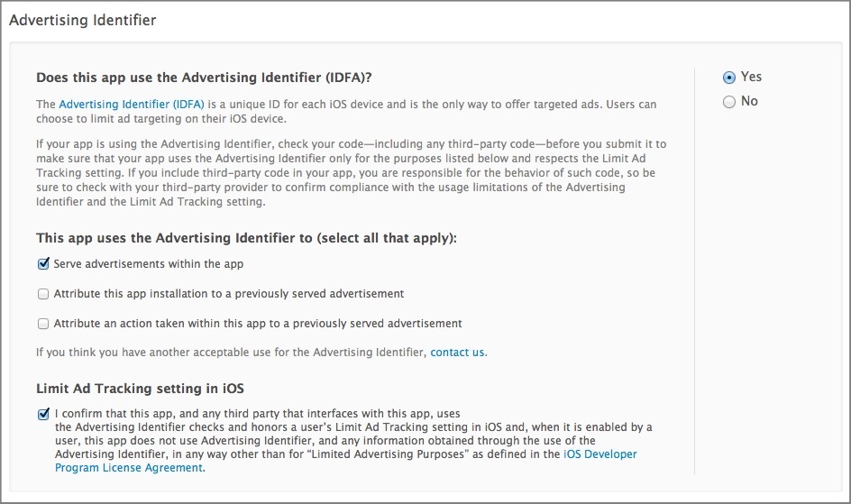Click the "I confirm that this app" statement text
This screenshot has width=851, height=504.
(x=353, y=441)
